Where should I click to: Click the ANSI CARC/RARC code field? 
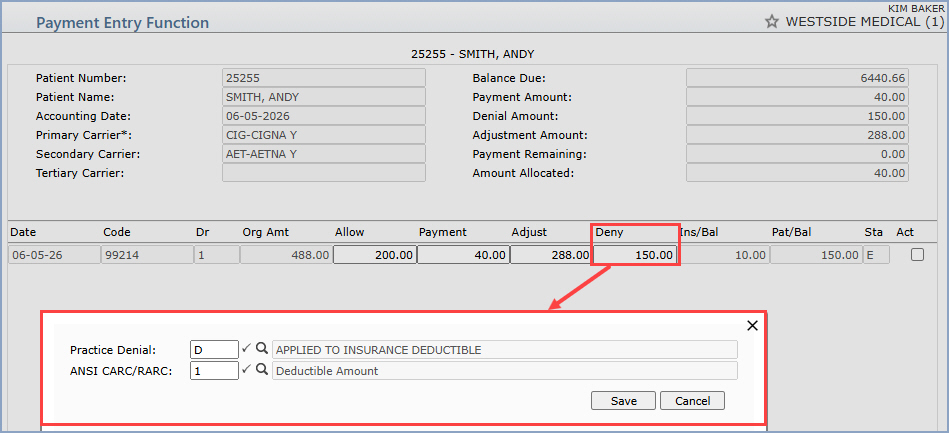tap(214, 371)
